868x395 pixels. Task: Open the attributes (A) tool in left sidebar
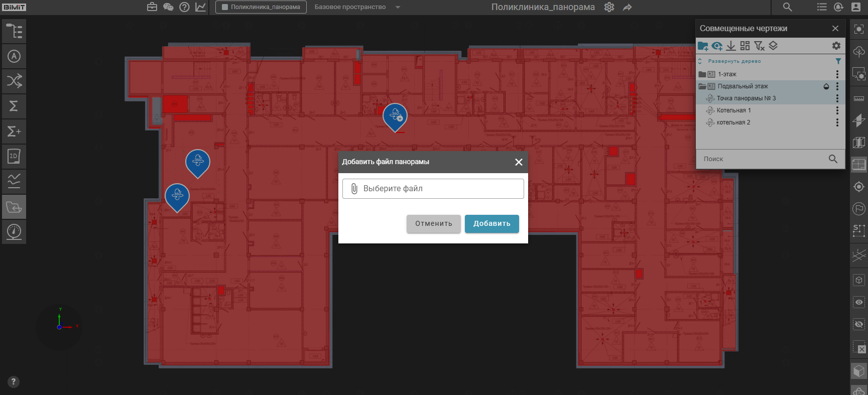tap(14, 56)
